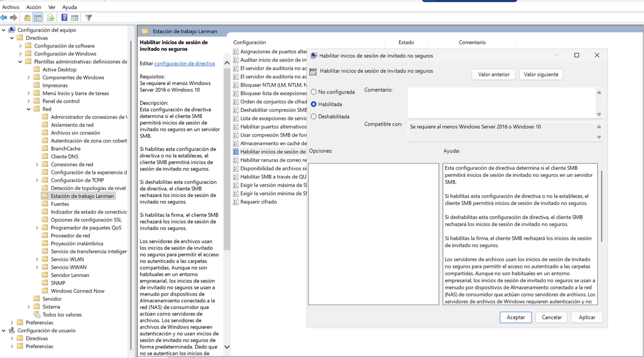Expand the Servicio WLAN node
The image size is (644, 358).
coord(37,259)
